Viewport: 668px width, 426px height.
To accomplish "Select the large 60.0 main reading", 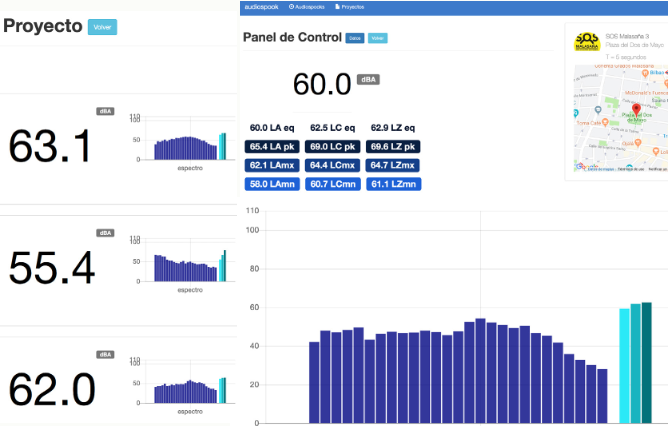I will pyautogui.click(x=322, y=84).
